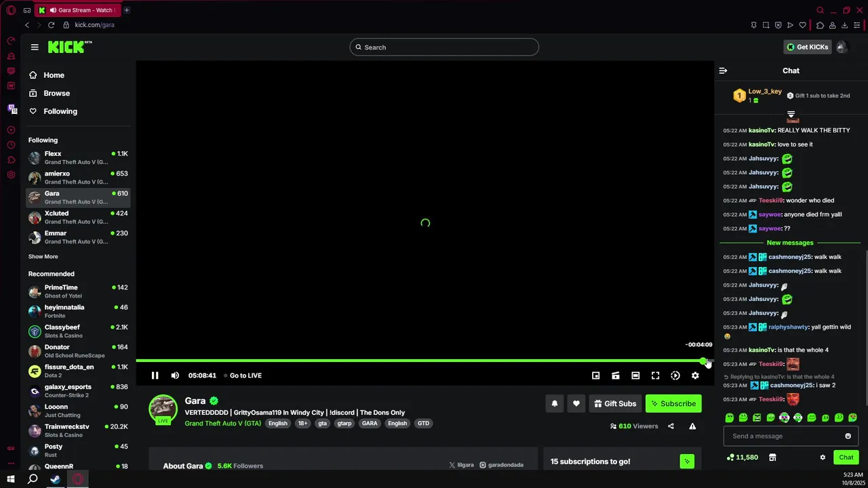Open the chat shop storefront icon

click(772, 457)
